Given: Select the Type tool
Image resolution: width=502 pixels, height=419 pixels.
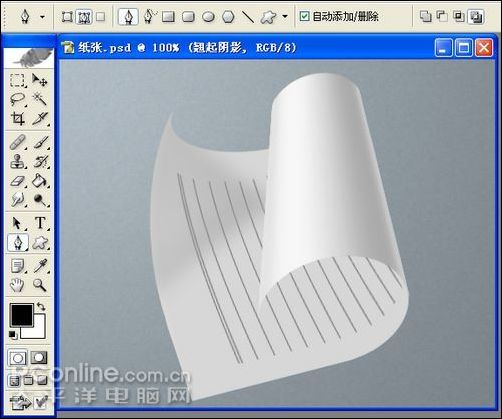Looking at the screenshot, I should click(x=40, y=223).
